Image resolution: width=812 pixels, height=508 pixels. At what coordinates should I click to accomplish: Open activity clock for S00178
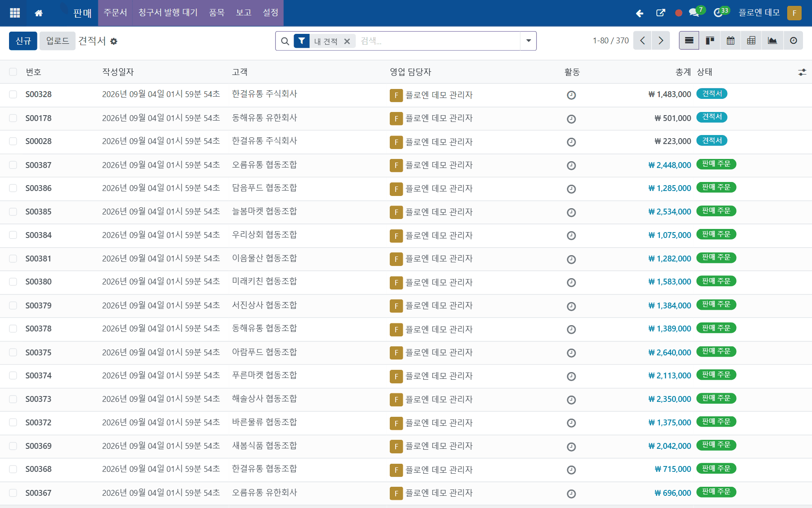point(571,119)
